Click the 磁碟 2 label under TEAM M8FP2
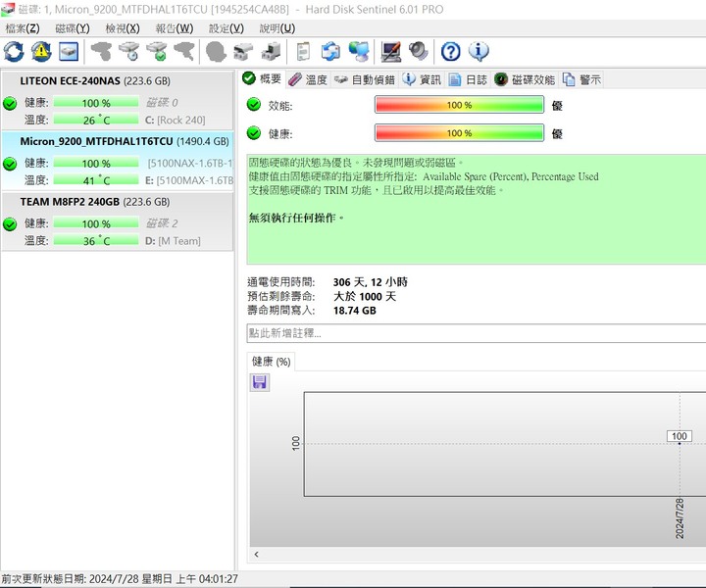The width and height of the screenshot is (706, 588). (162, 223)
